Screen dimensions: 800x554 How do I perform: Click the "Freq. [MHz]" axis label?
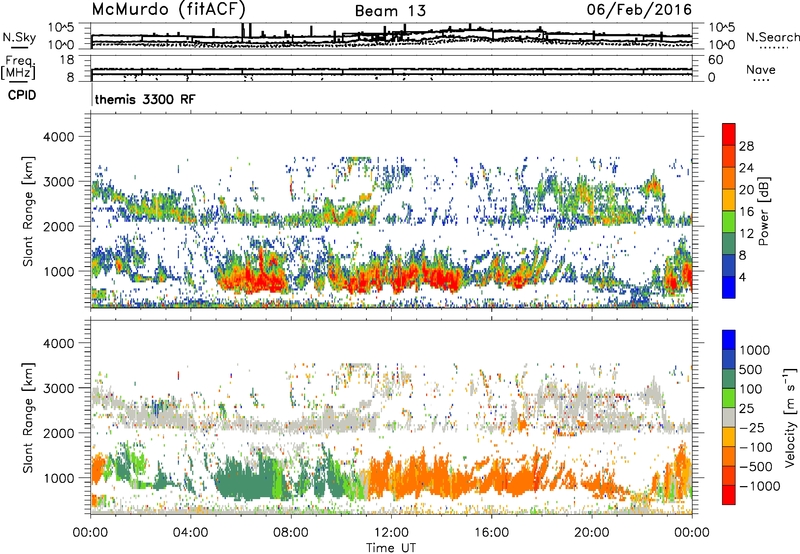(x=18, y=67)
